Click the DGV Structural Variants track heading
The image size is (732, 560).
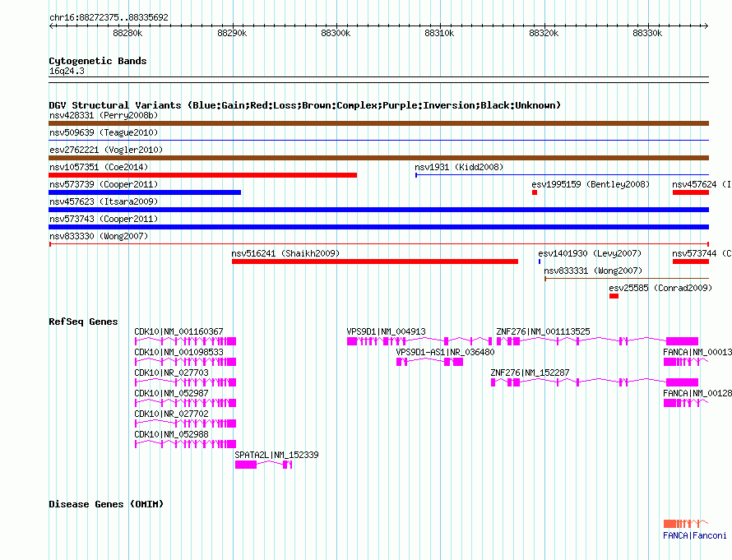[305, 105]
